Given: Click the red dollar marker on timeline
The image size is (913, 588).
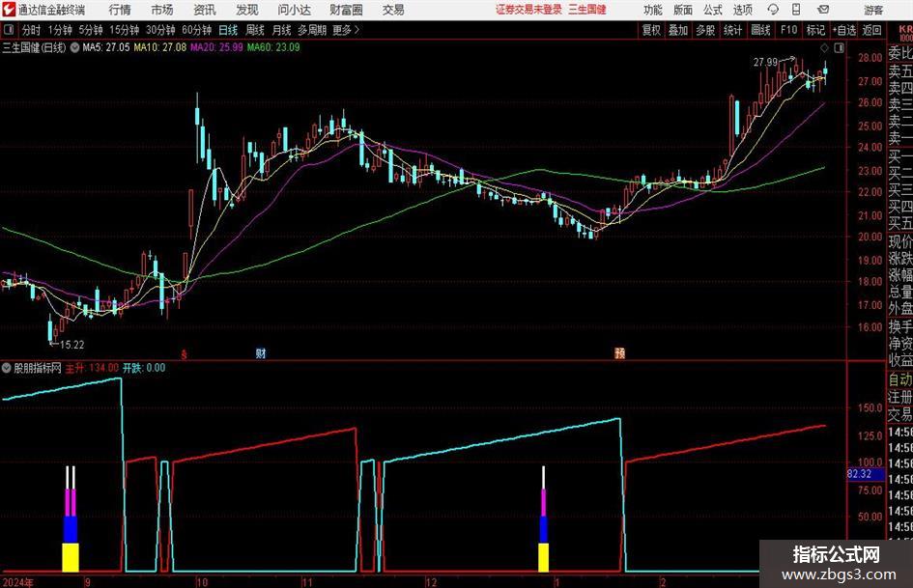Looking at the screenshot, I should click(185, 354).
